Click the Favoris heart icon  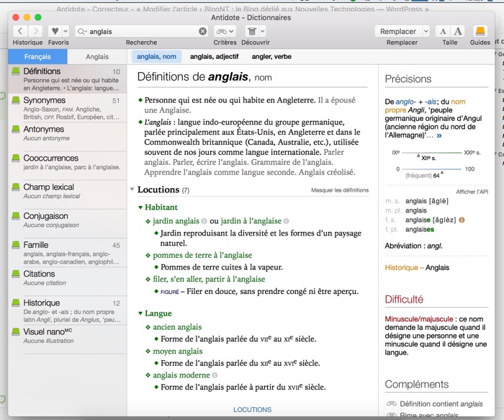click(x=55, y=31)
